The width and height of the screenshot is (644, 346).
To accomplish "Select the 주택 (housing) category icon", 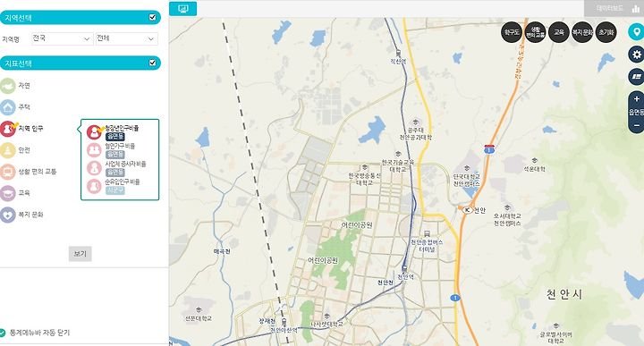I will (7, 107).
